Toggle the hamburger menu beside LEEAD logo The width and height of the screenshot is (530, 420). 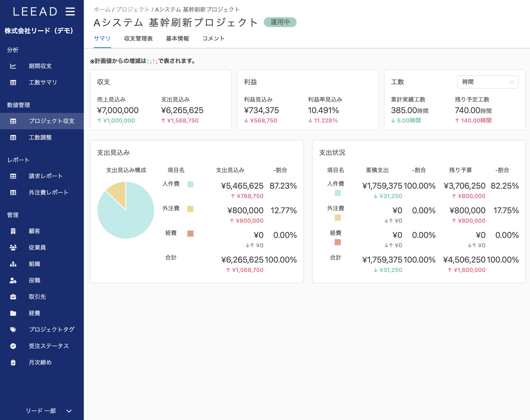pos(70,11)
